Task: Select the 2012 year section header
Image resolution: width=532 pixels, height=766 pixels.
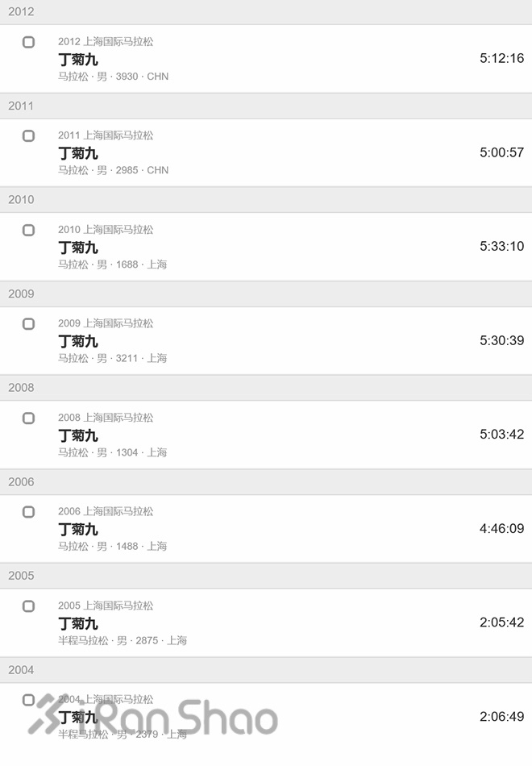Action: point(22,12)
